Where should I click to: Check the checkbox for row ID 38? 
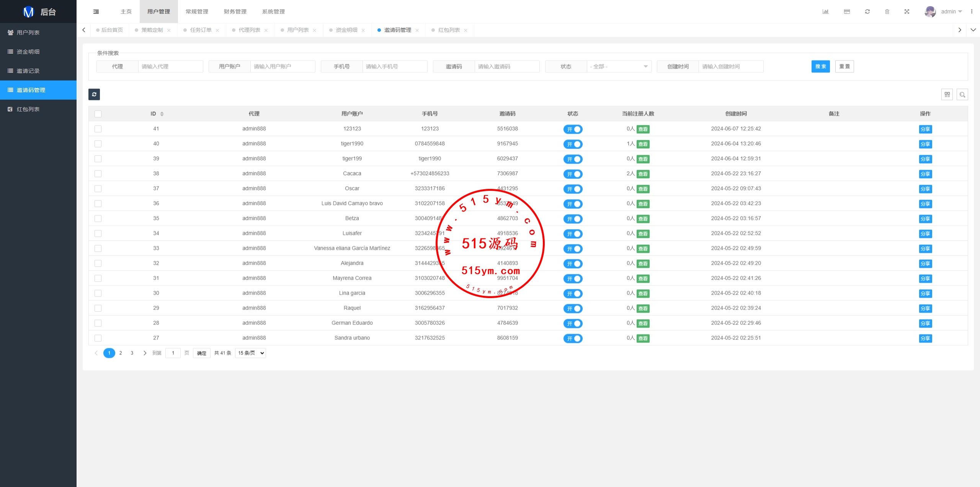click(x=98, y=174)
